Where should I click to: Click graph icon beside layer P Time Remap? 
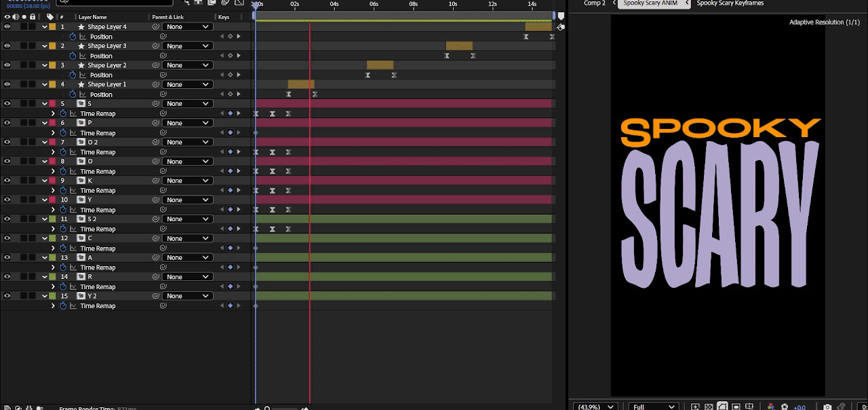click(74, 133)
